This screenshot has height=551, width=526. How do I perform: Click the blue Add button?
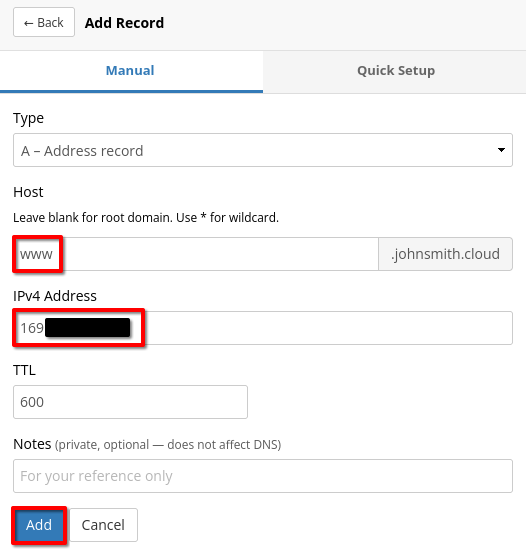click(39, 525)
